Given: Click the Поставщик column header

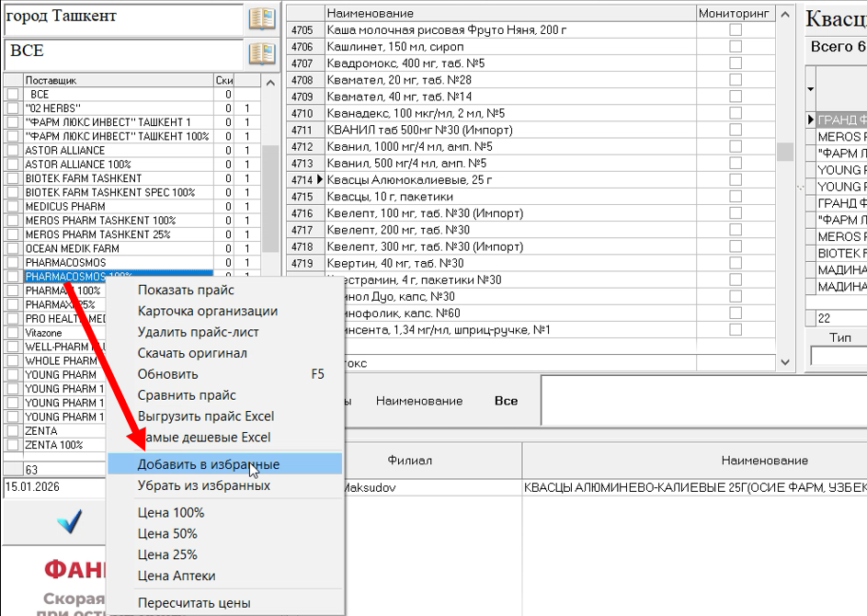Looking at the screenshot, I should point(118,80).
